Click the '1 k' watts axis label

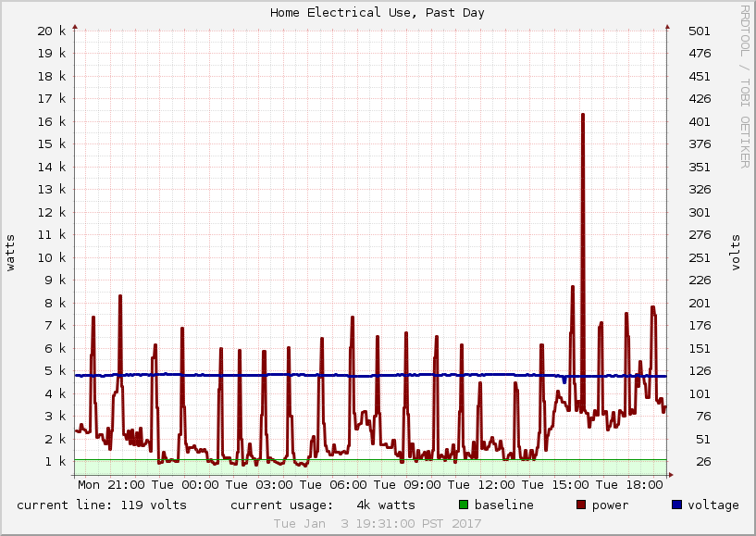(55, 462)
